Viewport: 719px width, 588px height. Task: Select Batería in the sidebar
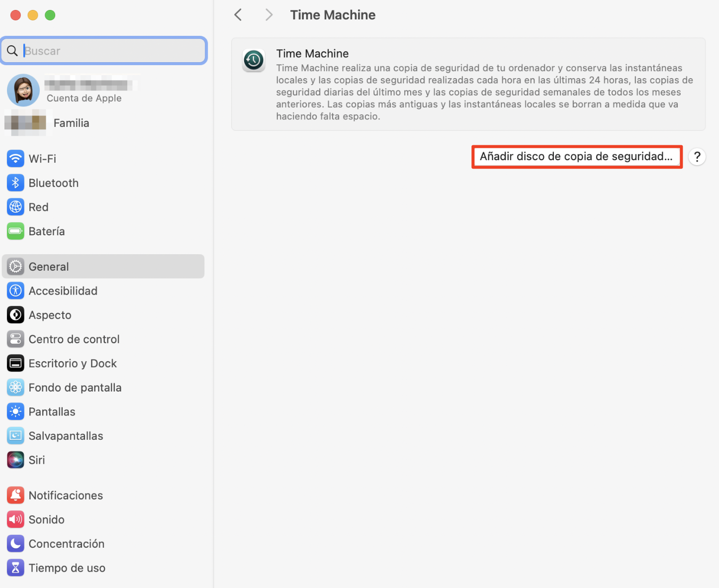(x=103, y=231)
